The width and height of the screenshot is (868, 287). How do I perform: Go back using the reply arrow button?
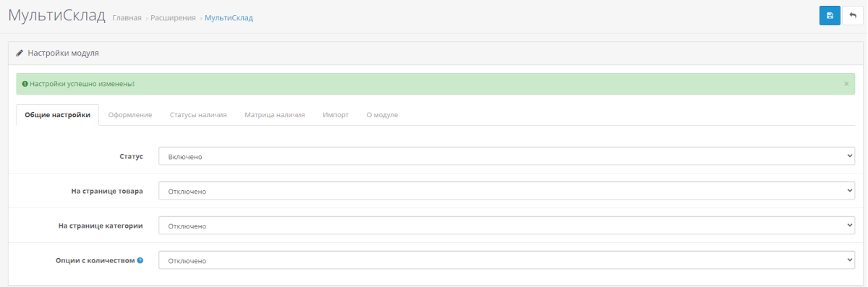tap(853, 15)
